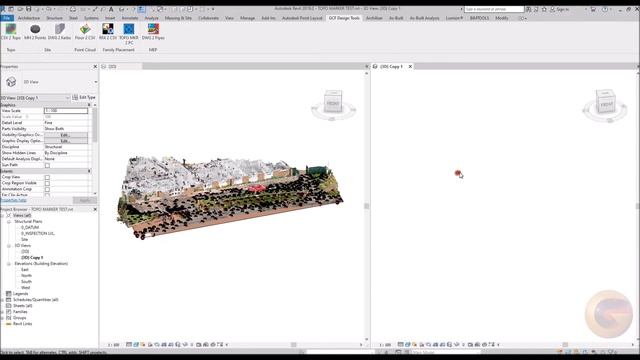Start the Floor 2 CSV tool
640x360 pixels.
[x=85, y=31]
